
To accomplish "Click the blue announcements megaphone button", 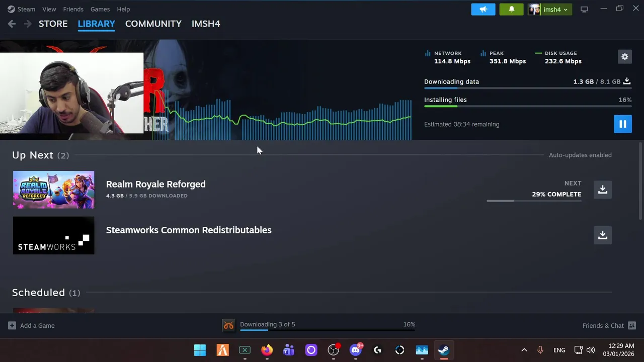I will [x=484, y=9].
